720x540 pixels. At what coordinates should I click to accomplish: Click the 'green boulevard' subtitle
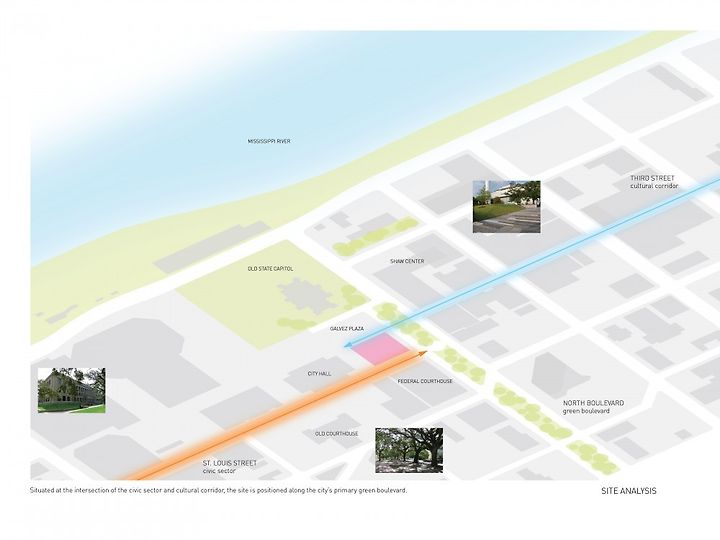[586, 411]
